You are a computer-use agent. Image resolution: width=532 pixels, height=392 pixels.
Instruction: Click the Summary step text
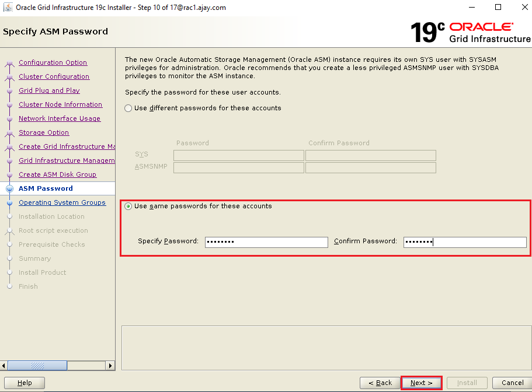[x=35, y=258]
